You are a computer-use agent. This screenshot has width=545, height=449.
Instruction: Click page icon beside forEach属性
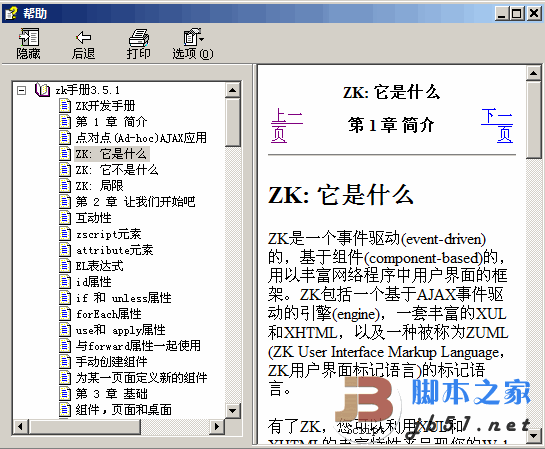point(65,314)
